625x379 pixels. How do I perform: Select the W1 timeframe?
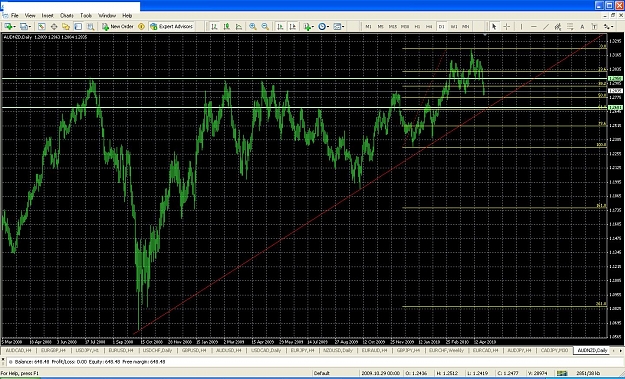click(454, 26)
